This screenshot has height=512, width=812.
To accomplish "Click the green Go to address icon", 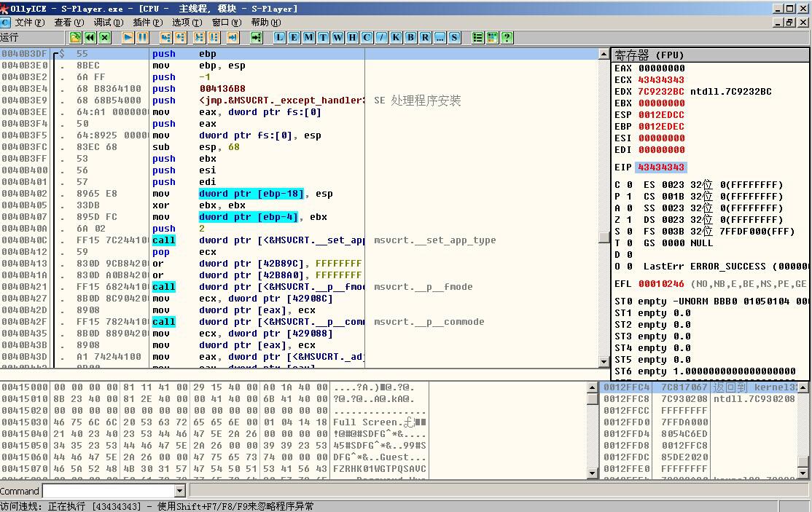I will tap(257, 37).
